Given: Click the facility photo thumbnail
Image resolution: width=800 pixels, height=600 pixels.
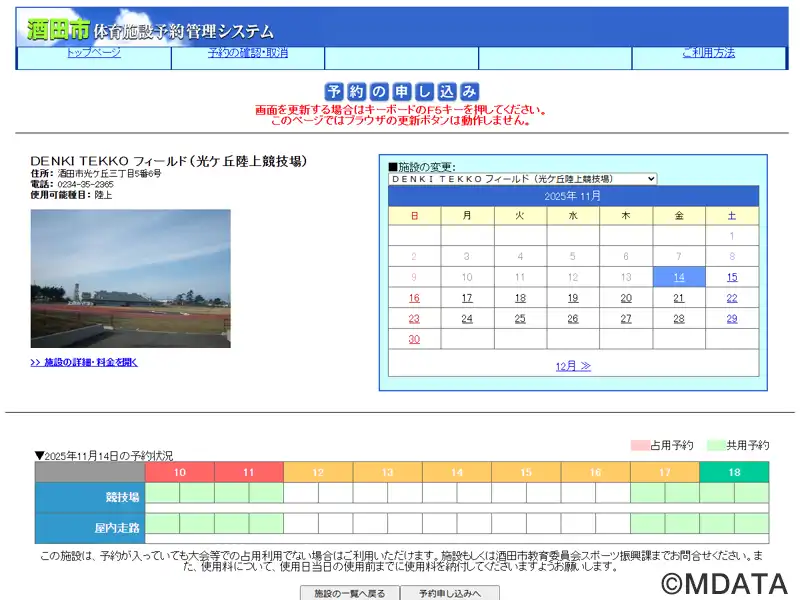Looking at the screenshot, I should tap(130, 278).
